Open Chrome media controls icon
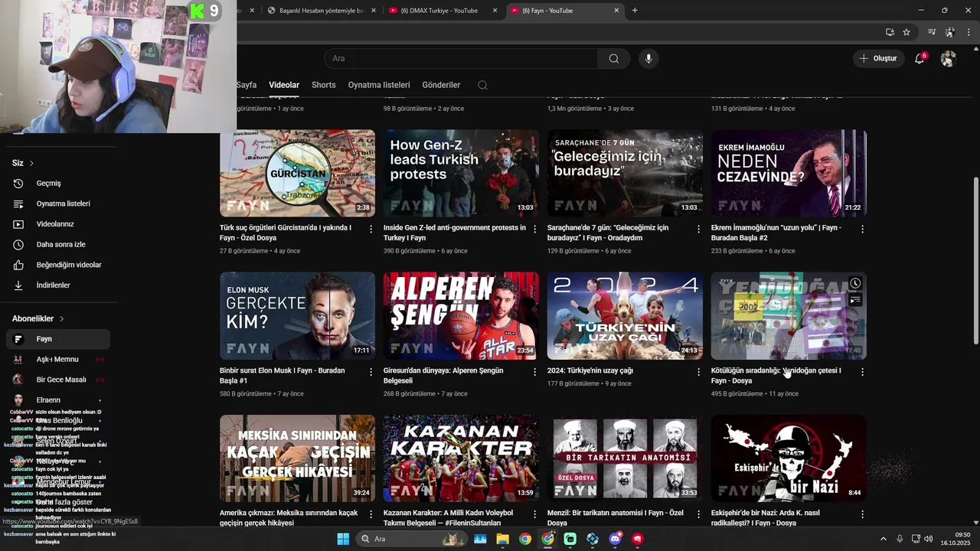The height and width of the screenshot is (551, 980). 932,32
